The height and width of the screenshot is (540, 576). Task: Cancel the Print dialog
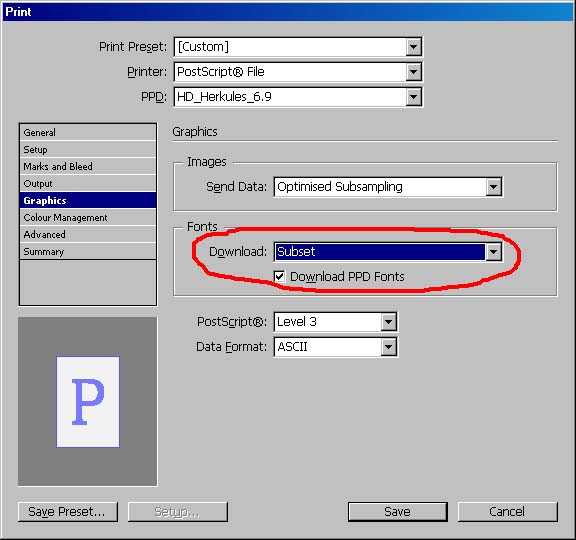(x=507, y=512)
